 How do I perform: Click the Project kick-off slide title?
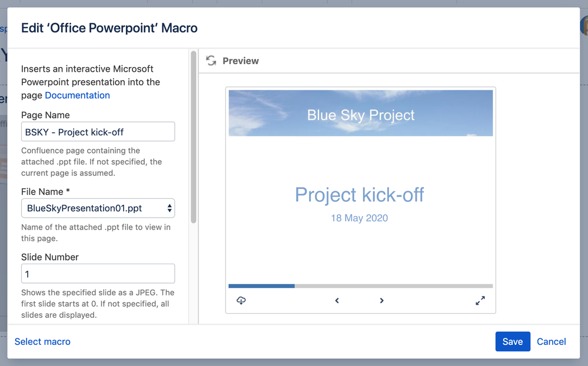click(359, 195)
